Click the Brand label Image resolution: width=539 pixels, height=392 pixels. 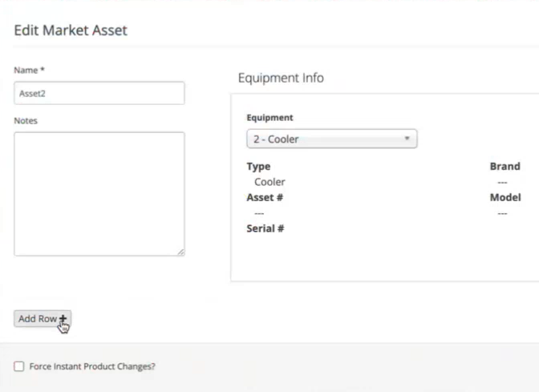[x=505, y=166]
